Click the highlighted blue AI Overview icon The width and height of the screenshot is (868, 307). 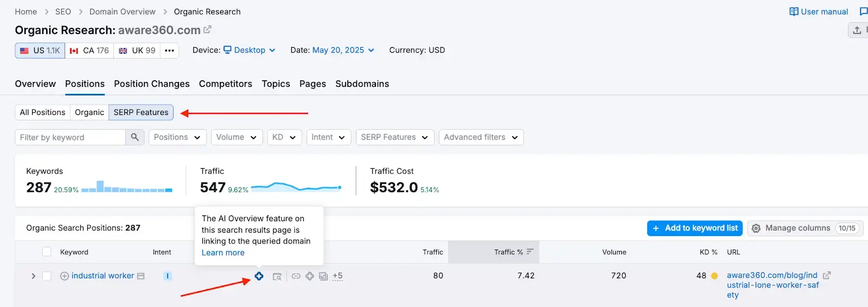[x=259, y=276]
